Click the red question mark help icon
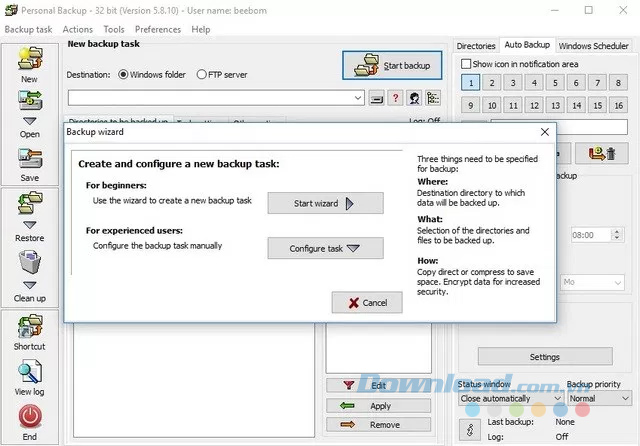Screen dimensions: 640x446 pyautogui.click(x=395, y=98)
